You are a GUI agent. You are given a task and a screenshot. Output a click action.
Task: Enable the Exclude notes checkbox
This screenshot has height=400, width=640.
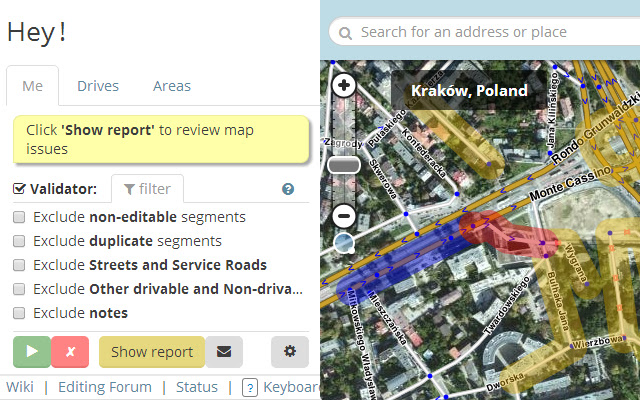(19, 313)
